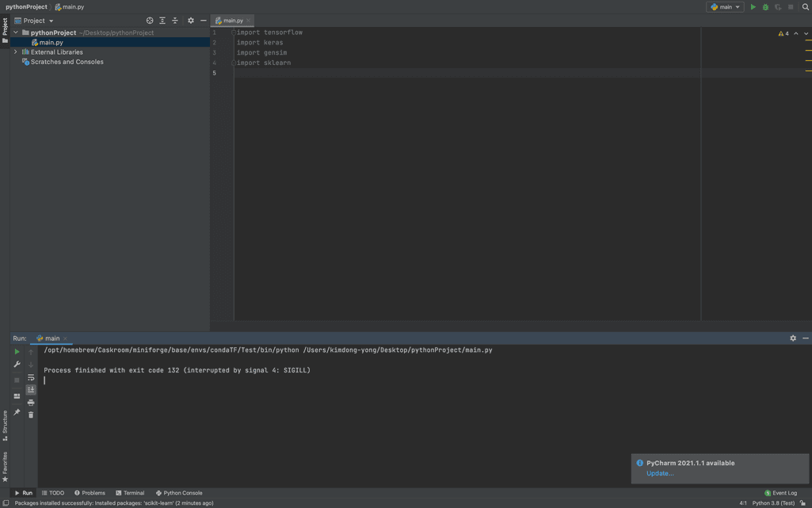Clear console output with trash icon
This screenshot has height=508, width=812.
[31, 414]
